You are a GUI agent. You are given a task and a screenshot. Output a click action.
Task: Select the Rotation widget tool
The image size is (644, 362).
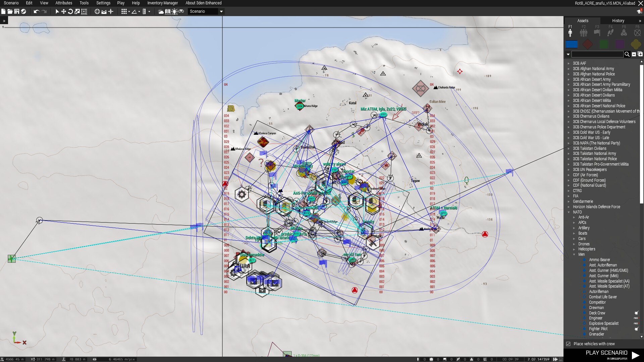(x=70, y=11)
